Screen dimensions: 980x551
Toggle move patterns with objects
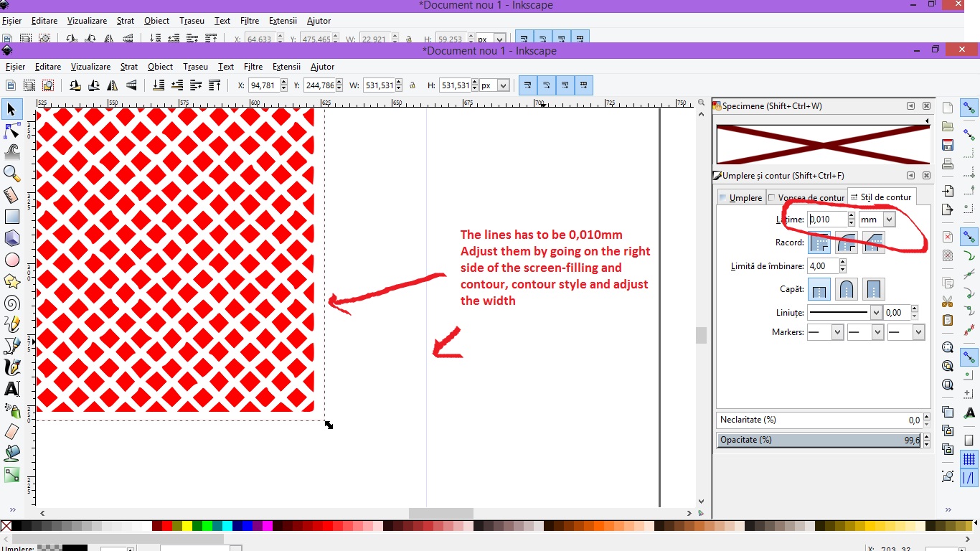coord(583,85)
